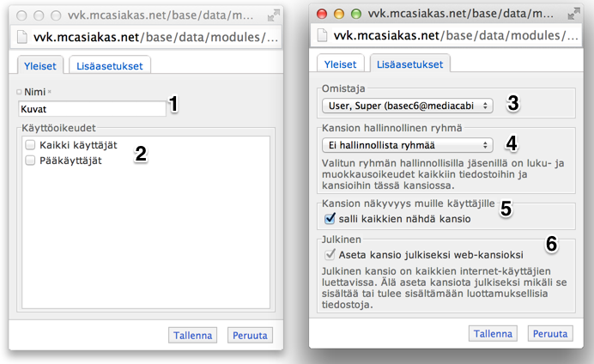Click the green zoom button in right window
Screen dimensions: 594x364
[x=356, y=14]
